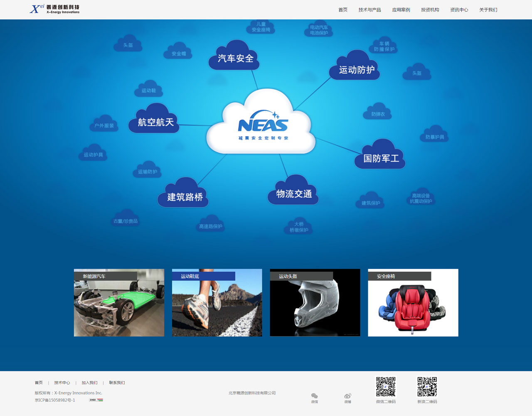
Task: Navigate to the 关于我们 menu item
Action: tap(488, 10)
